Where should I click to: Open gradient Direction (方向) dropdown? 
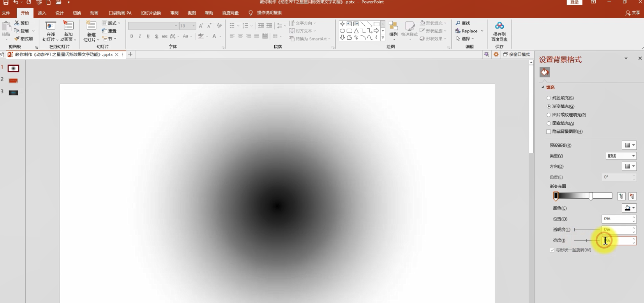[x=629, y=166]
